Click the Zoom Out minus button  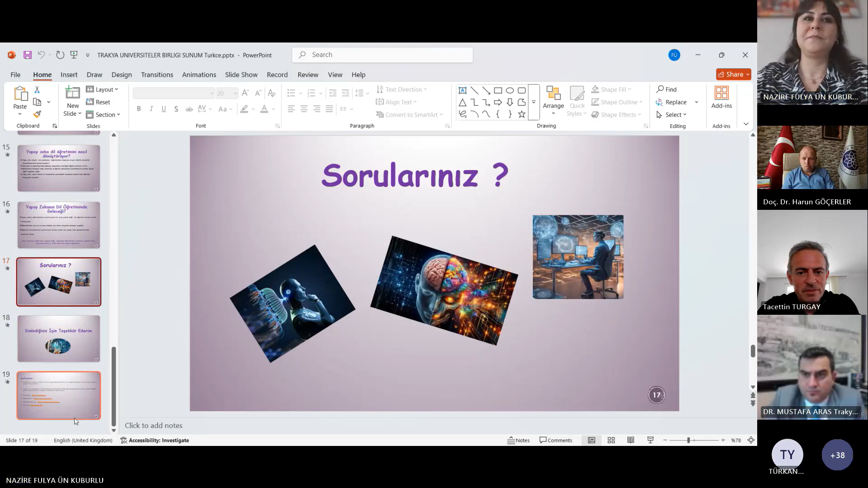pyautogui.click(x=665, y=440)
